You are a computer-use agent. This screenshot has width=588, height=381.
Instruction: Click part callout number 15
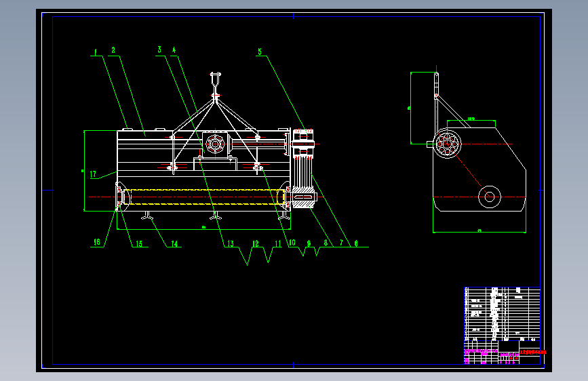(139, 244)
